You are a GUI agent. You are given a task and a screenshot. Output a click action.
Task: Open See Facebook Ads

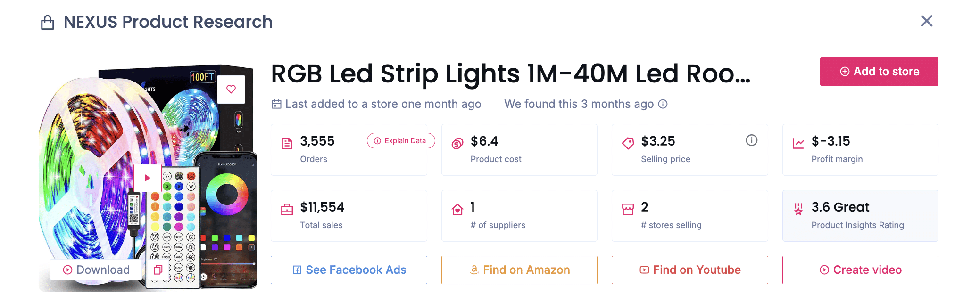point(349,269)
